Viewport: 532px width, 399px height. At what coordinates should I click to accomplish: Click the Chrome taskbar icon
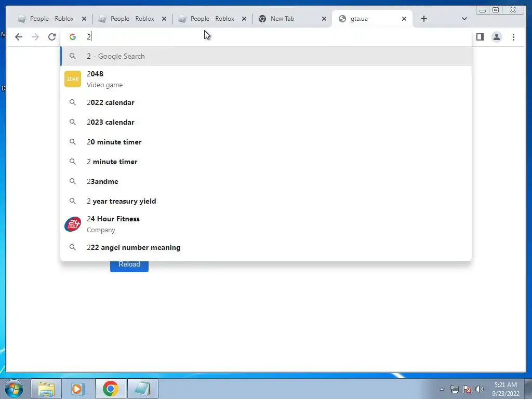coord(110,389)
